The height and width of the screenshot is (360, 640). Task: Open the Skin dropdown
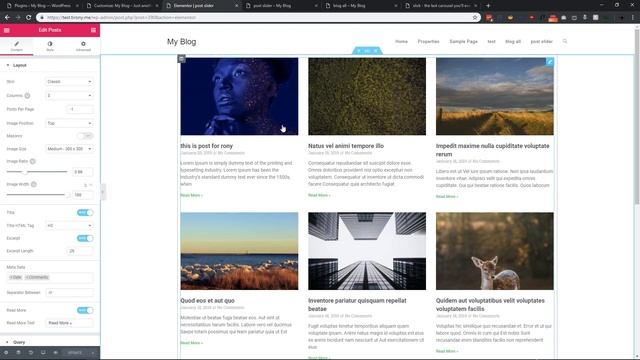pos(69,82)
